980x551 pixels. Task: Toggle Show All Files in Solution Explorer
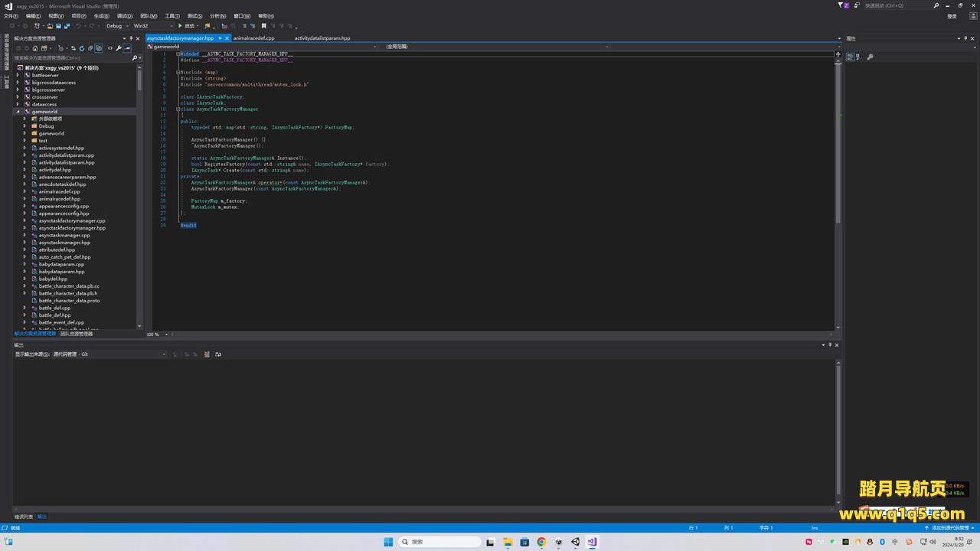point(99,48)
